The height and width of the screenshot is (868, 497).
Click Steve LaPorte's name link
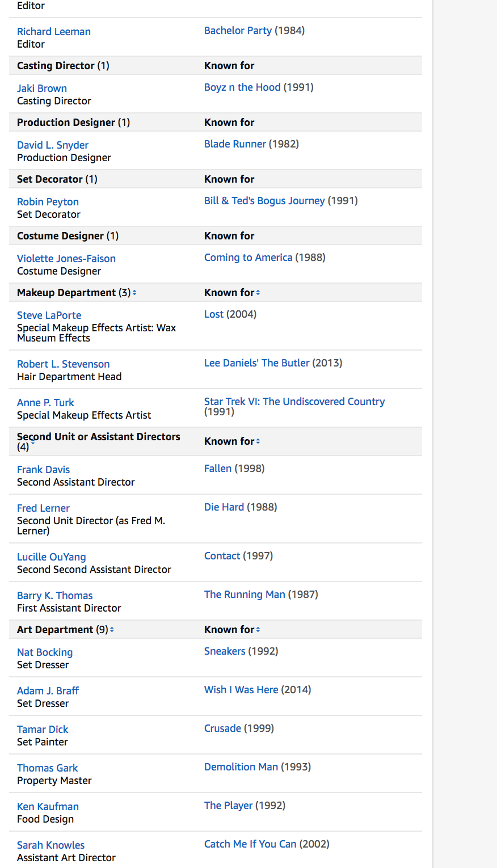(x=49, y=315)
